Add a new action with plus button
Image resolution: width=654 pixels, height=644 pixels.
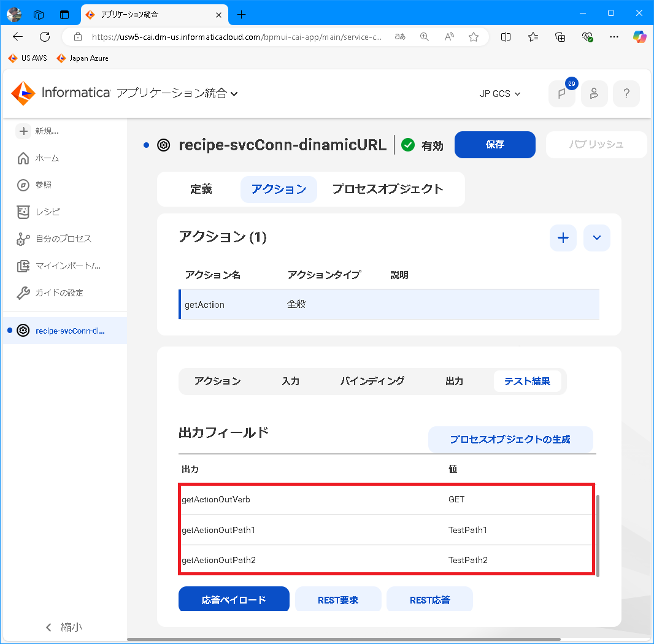pyautogui.click(x=563, y=238)
